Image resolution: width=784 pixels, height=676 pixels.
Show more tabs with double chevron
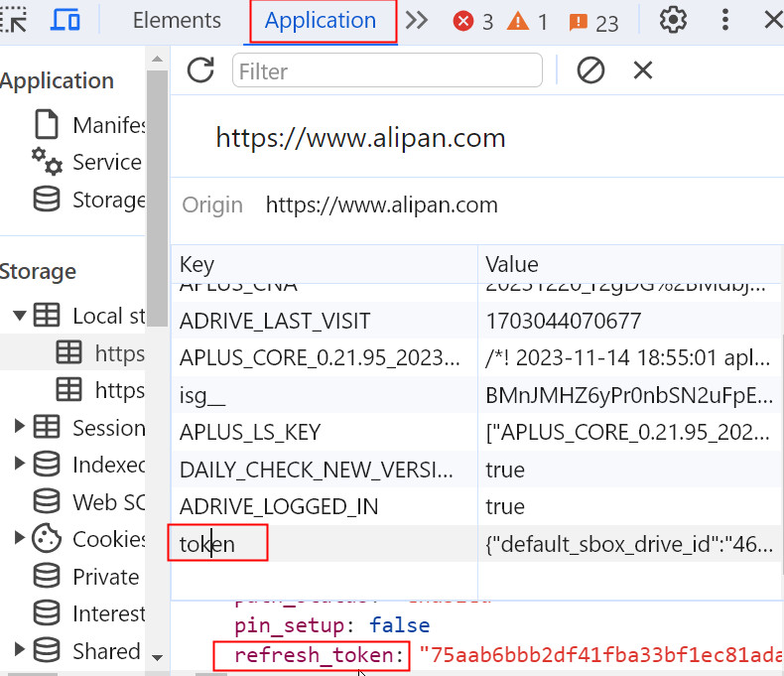point(417,20)
